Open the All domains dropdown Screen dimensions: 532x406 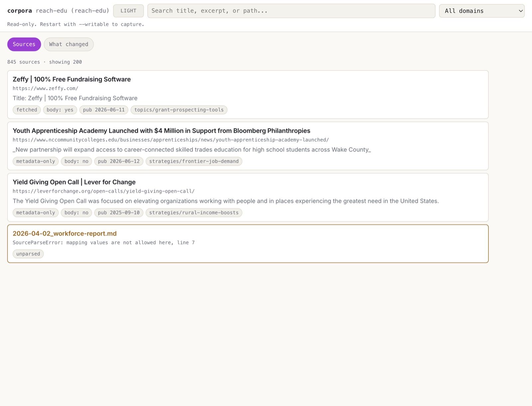(482, 11)
